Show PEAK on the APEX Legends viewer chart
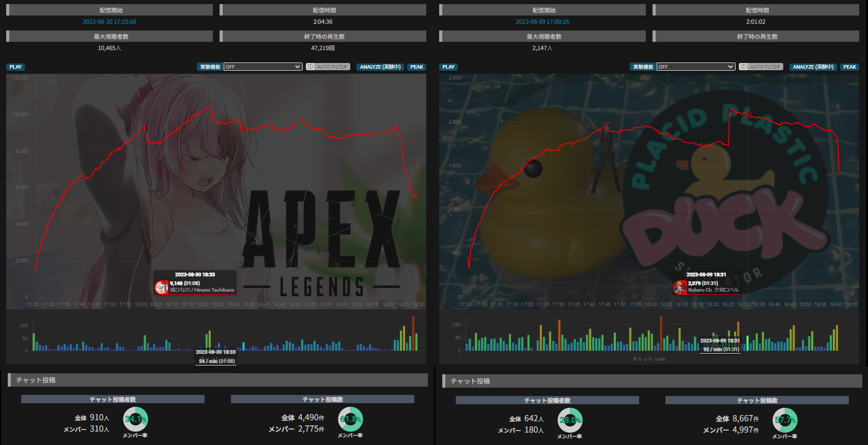This screenshot has height=445, width=868. click(417, 67)
